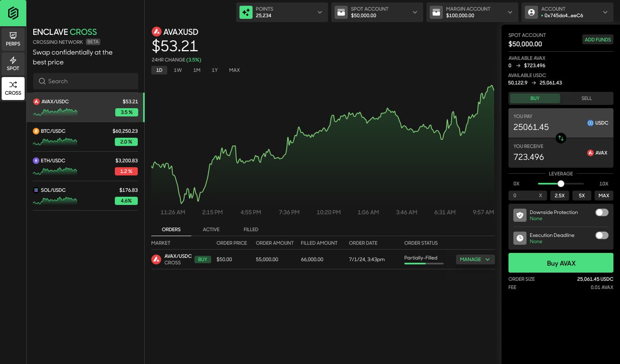Select the AVAX/USDC market row

click(x=85, y=107)
